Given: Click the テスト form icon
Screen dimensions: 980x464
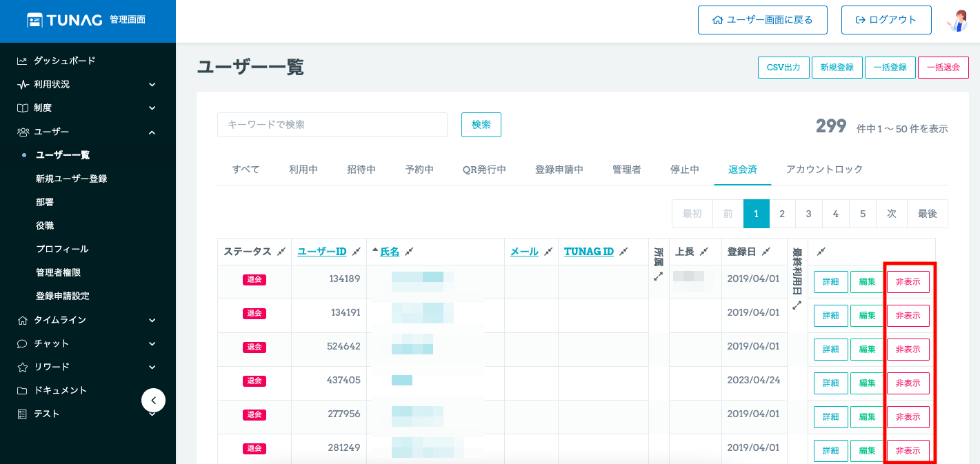Looking at the screenshot, I should pos(23,414).
